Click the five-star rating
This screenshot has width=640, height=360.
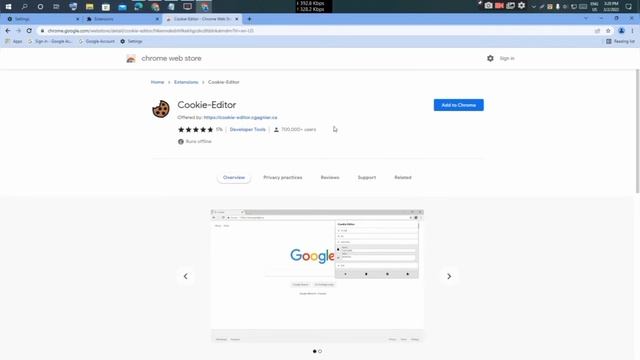coord(196,129)
